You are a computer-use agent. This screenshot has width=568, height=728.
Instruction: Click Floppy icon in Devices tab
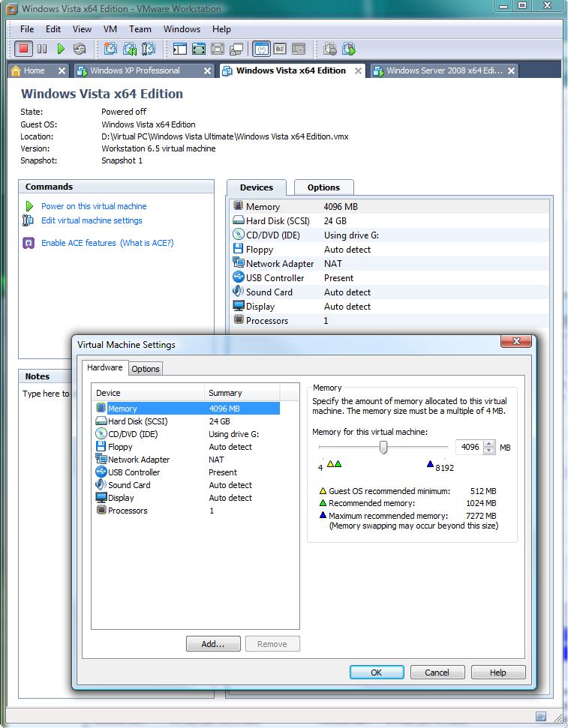pos(239,249)
